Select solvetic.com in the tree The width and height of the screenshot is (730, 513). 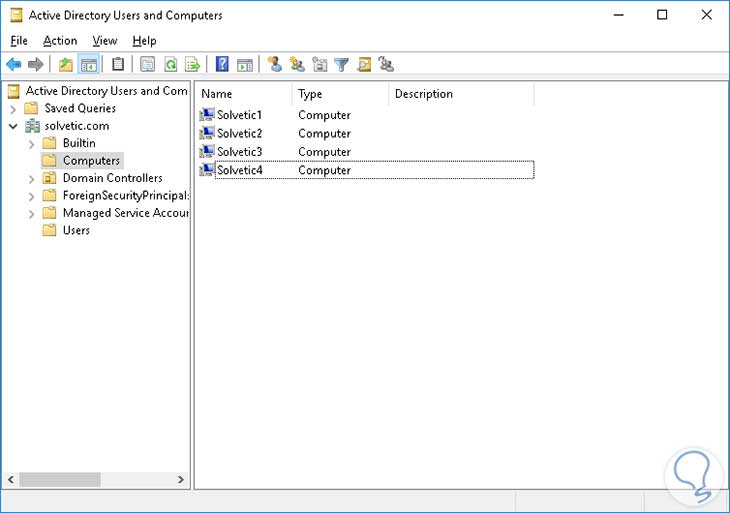77,126
